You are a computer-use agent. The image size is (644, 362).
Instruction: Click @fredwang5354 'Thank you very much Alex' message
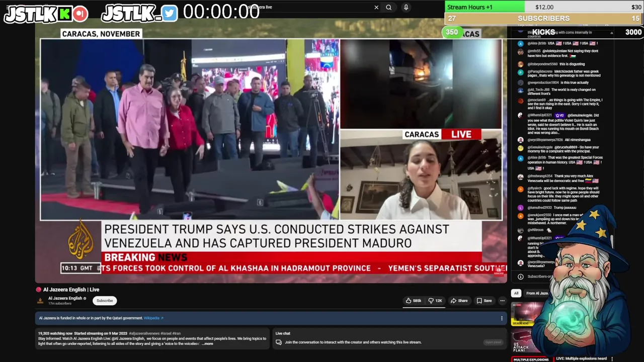pyautogui.click(x=564, y=178)
